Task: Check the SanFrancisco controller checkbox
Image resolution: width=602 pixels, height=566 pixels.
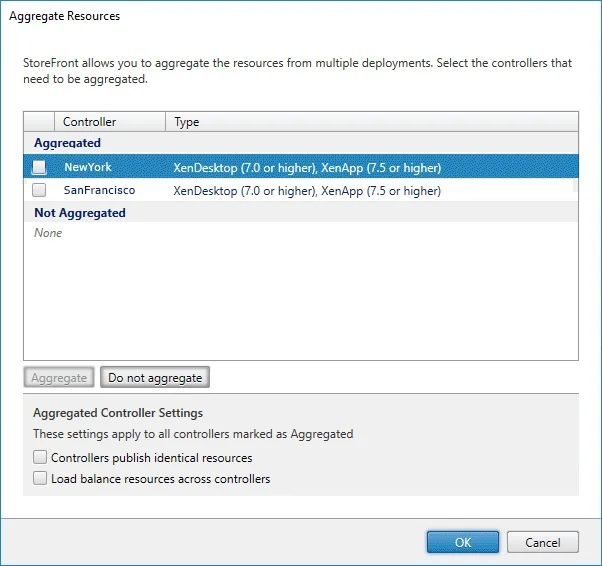Action: (x=39, y=190)
